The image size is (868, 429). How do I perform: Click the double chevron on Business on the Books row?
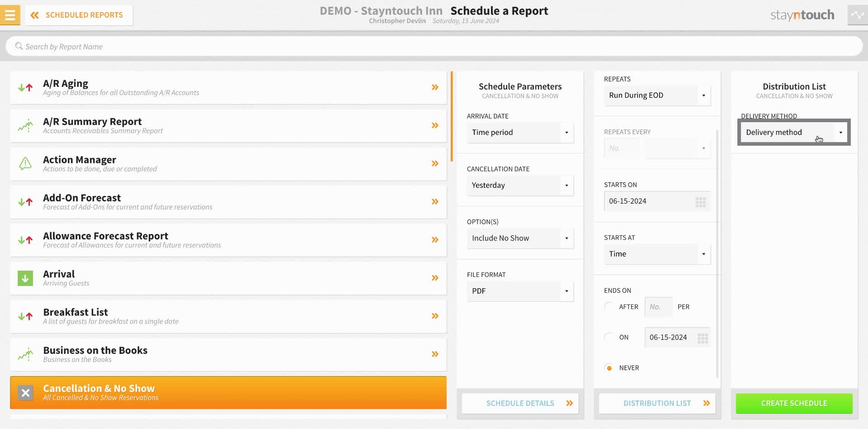pos(435,354)
